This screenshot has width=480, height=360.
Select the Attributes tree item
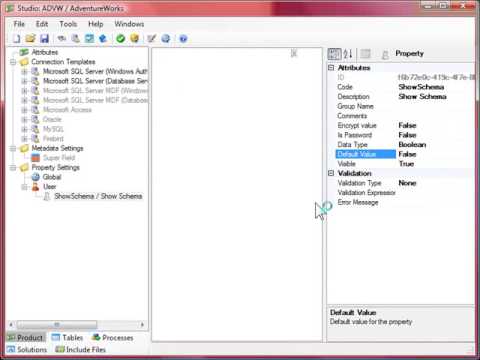[x=45, y=52]
